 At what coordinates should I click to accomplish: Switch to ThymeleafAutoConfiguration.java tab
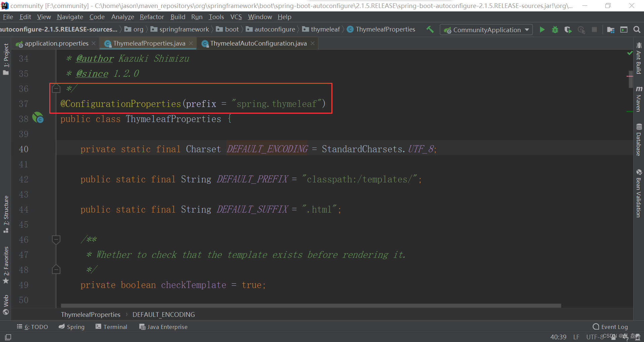258,43
